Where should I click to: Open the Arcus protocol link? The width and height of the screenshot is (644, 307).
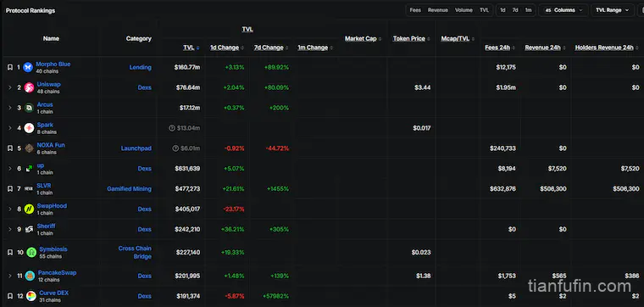pos(45,104)
